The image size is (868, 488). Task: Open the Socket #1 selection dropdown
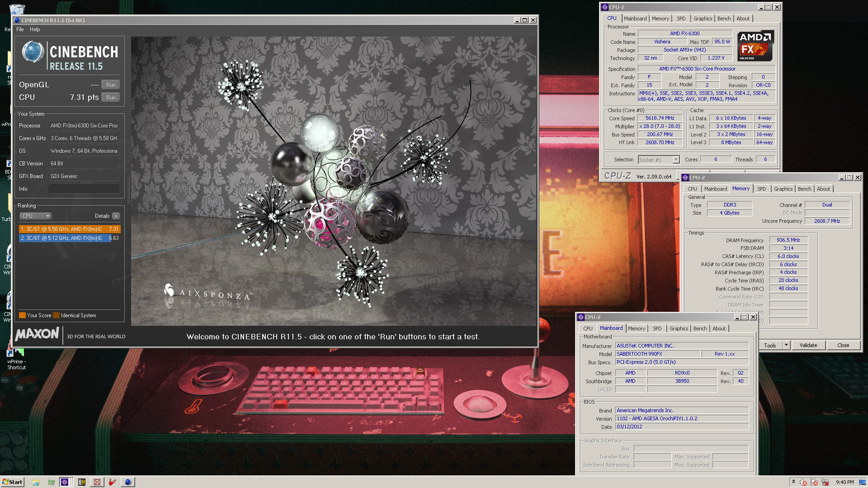click(x=659, y=160)
